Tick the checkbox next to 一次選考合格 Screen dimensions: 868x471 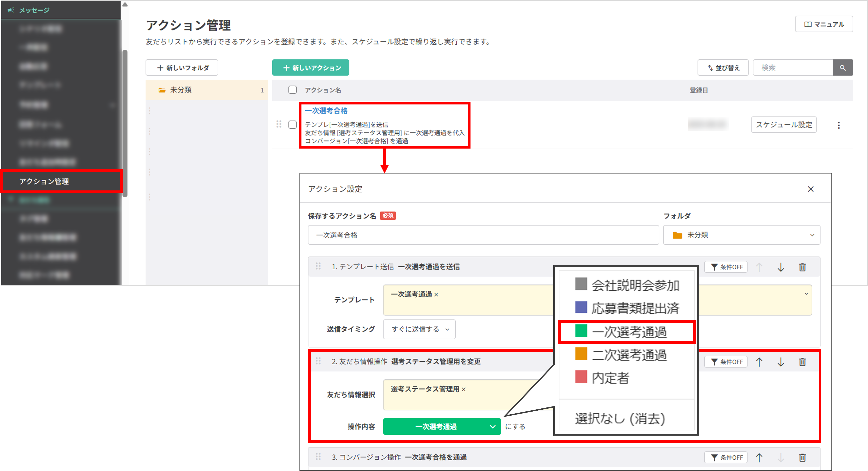click(292, 125)
